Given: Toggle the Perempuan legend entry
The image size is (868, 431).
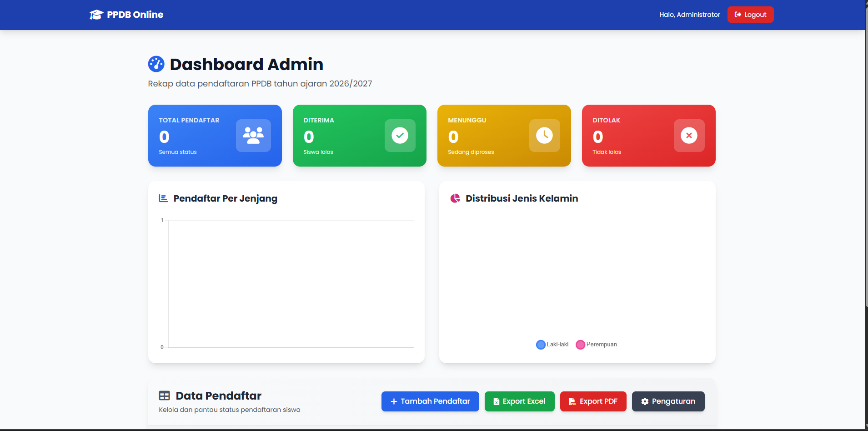Looking at the screenshot, I should pyautogui.click(x=596, y=345).
